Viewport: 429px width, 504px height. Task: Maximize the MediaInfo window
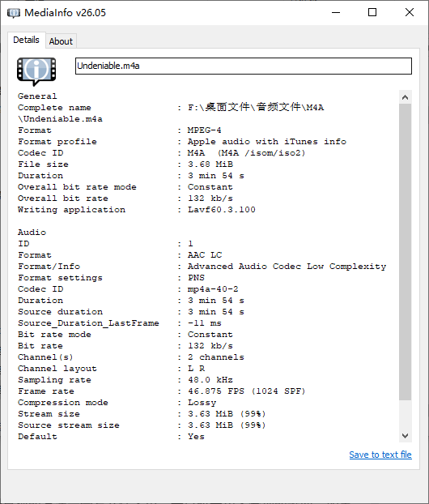click(372, 12)
